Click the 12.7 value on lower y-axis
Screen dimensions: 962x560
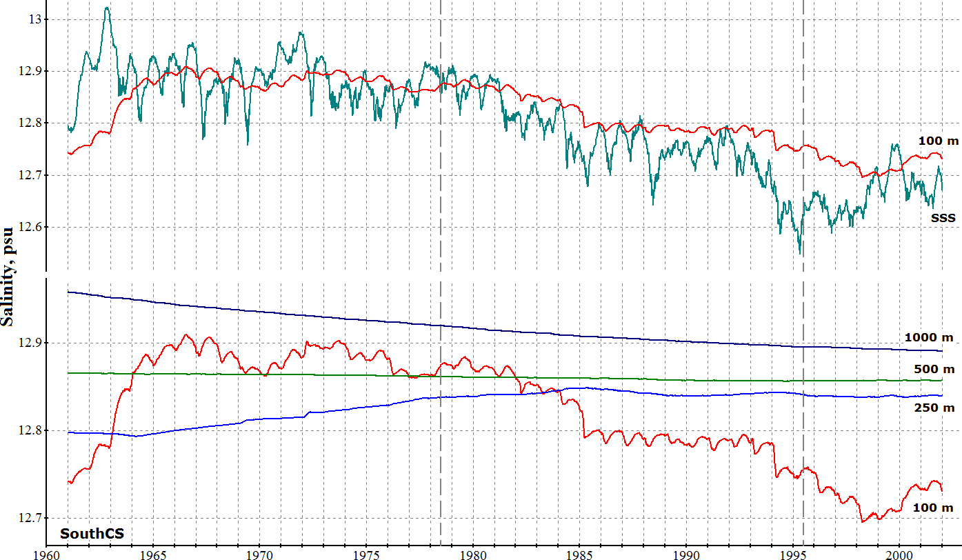pos(23,518)
